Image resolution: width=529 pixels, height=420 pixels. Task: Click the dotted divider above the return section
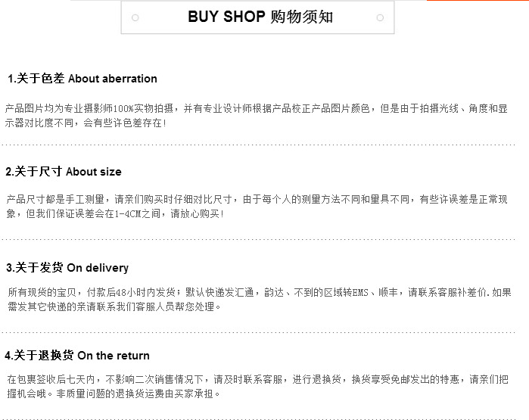(265, 331)
